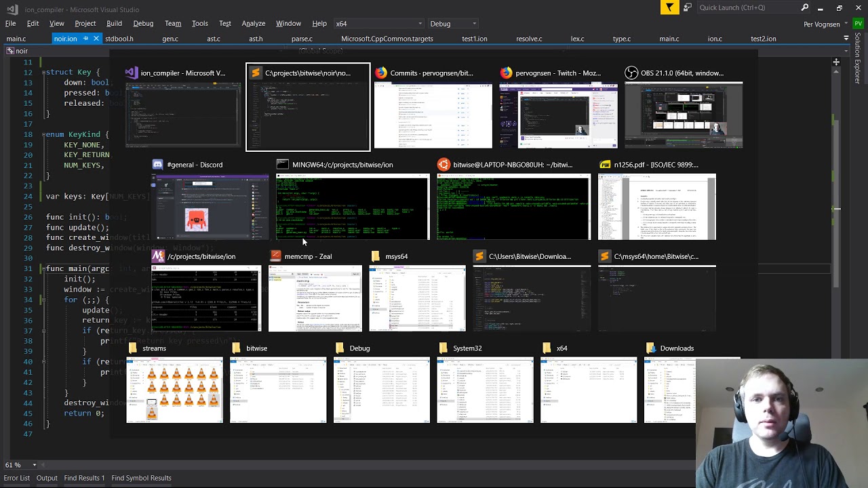Click the Firefox icon beside Commits - pervognsen
The width and height of the screenshot is (868, 488).
(381, 73)
